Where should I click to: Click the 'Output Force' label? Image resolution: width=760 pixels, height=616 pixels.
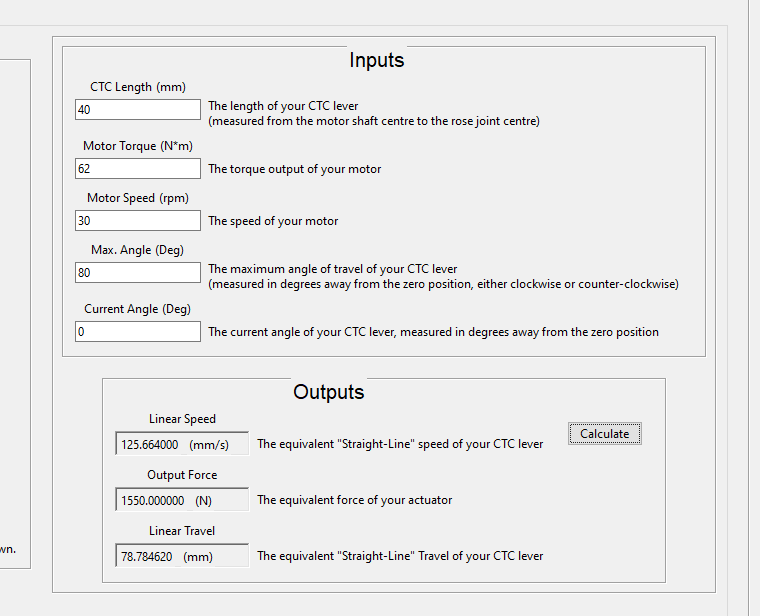(182, 475)
